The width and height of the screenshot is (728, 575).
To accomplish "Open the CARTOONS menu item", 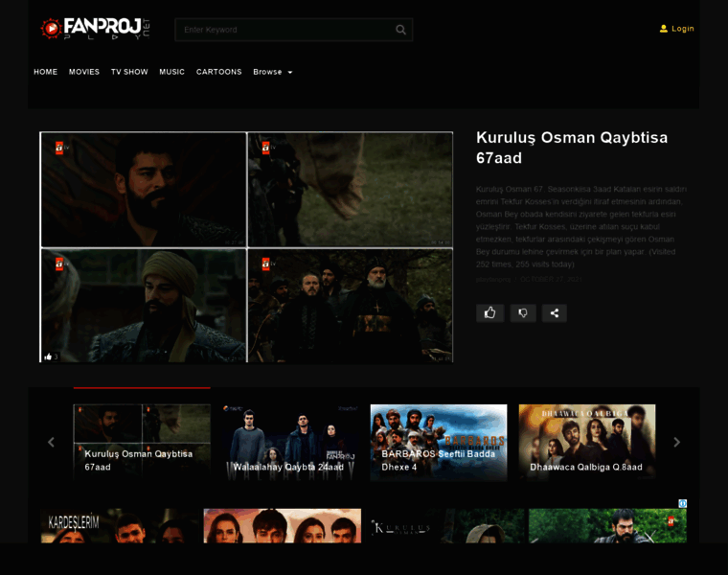I will (218, 72).
